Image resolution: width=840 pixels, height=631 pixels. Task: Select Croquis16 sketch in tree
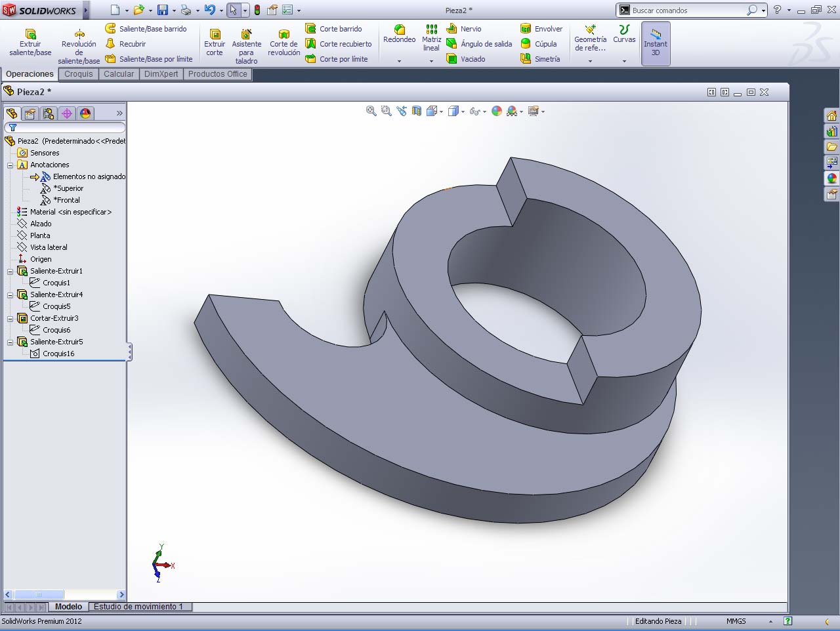click(52, 354)
